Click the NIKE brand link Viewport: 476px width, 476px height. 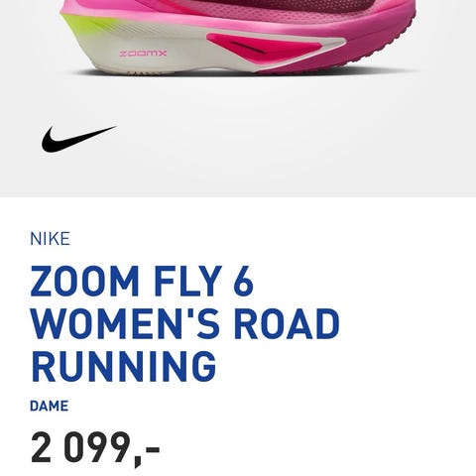pyautogui.click(x=50, y=239)
